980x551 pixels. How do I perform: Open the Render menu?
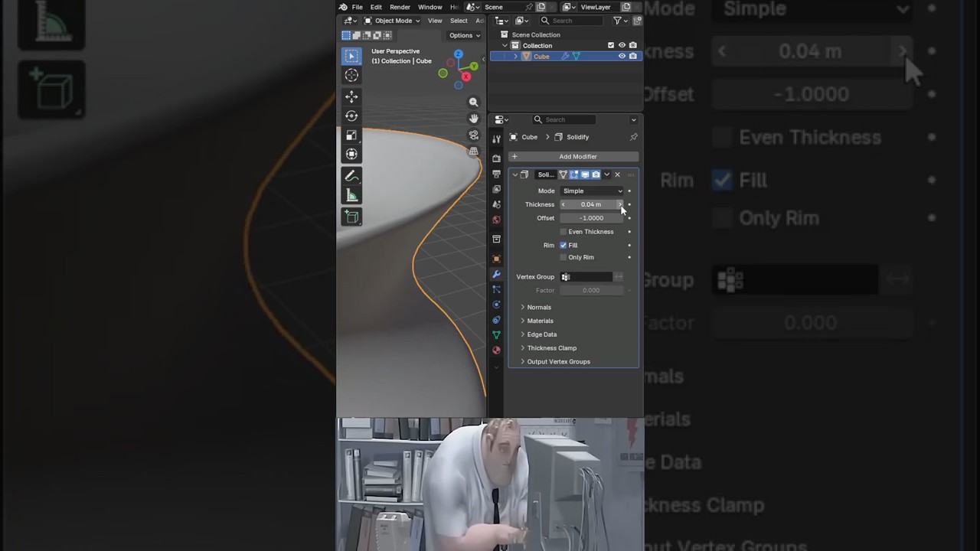click(400, 7)
